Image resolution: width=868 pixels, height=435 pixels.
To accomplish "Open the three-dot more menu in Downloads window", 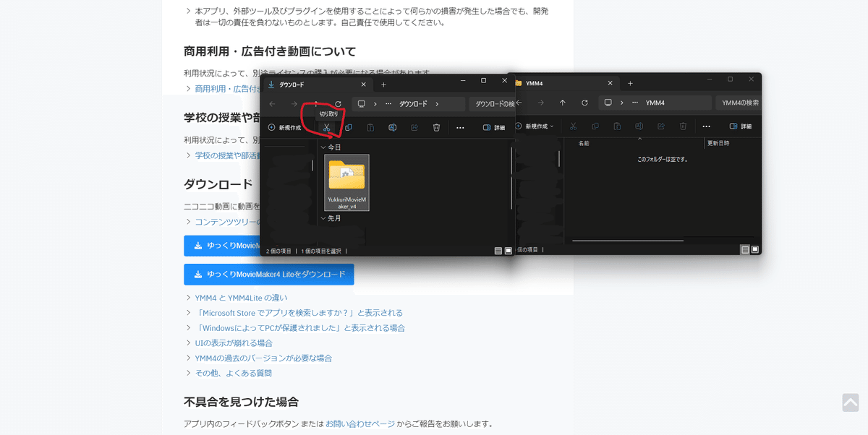I will tap(460, 127).
